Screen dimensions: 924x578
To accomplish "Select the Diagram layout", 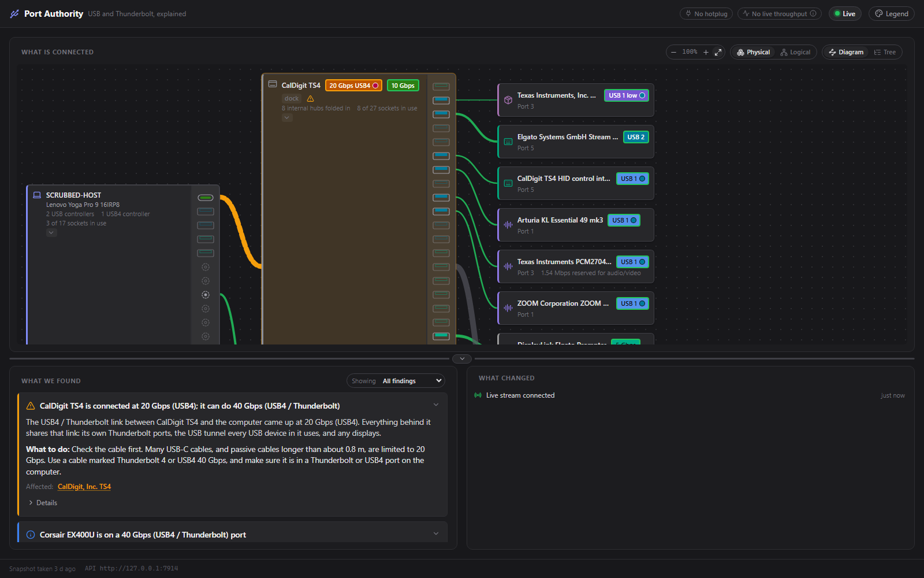I will click(846, 52).
